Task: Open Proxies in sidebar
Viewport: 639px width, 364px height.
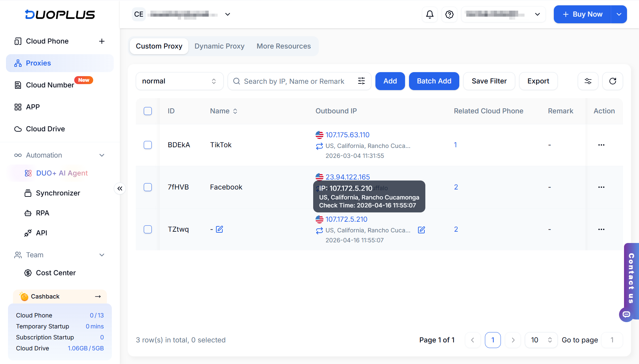Action: click(60, 63)
